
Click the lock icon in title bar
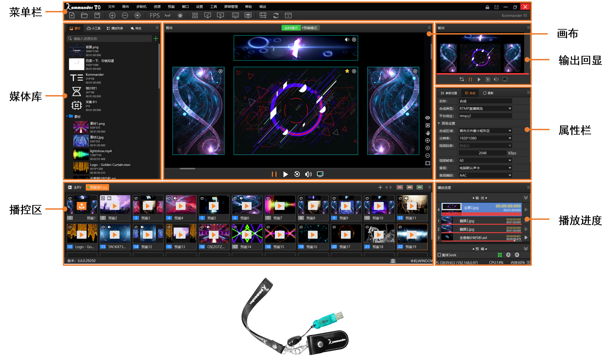pos(487,7)
